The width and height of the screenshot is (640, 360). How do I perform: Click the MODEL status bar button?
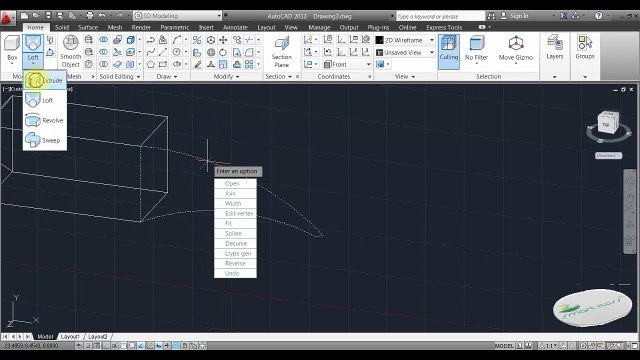[x=504, y=346]
